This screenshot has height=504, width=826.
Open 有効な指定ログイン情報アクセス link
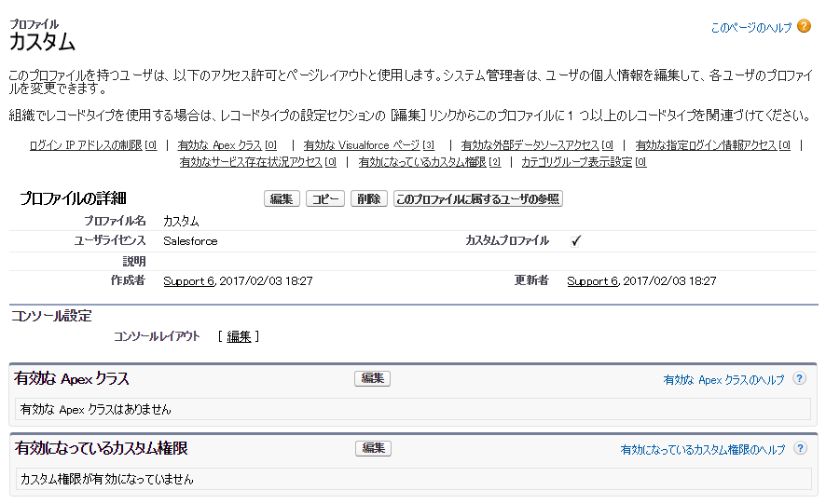click(713, 145)
